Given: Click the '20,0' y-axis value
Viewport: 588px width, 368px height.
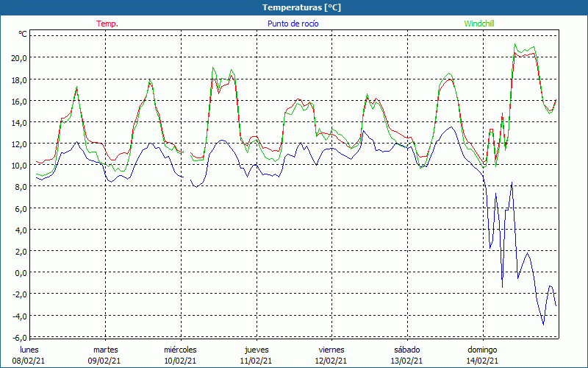Looking at the screenshot, I should (19, 58).
